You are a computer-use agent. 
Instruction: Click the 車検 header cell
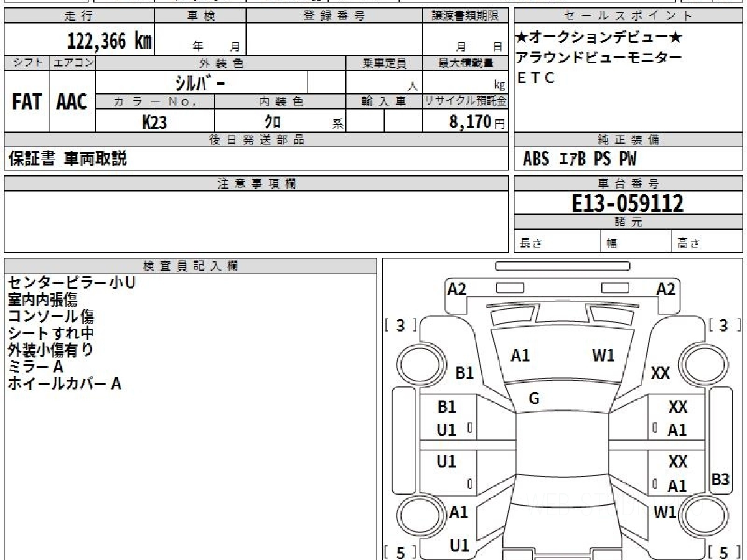point(200,16)
